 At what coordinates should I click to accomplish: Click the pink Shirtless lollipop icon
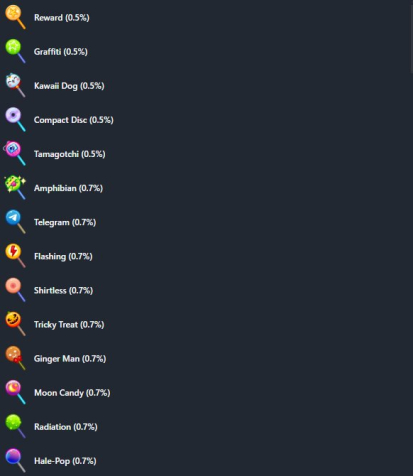tap(15, 290)
